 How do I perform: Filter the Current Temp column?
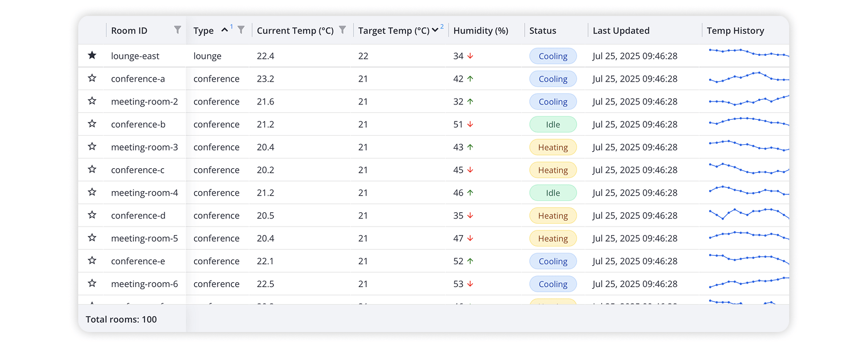pos(343,30)
